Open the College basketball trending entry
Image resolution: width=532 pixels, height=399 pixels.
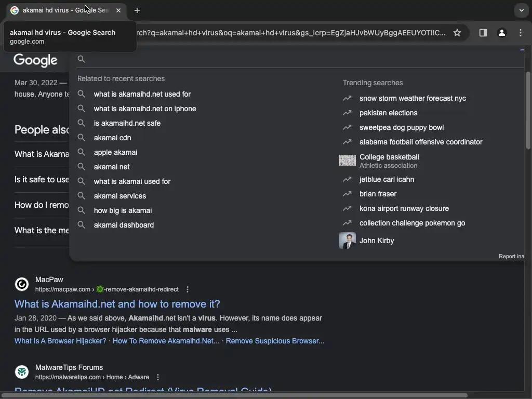[x=389, y=161]
